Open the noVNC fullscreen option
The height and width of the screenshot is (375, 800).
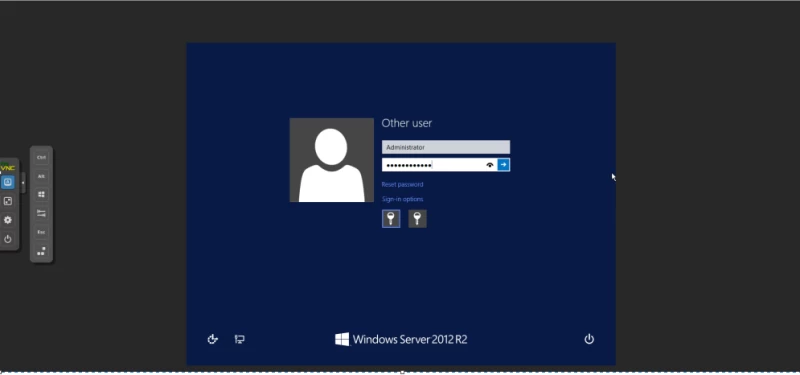point(8,201)
